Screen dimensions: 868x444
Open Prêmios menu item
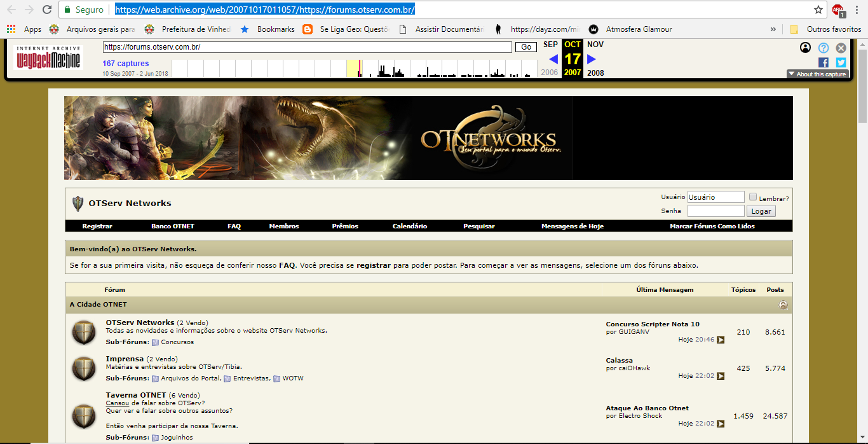345,226
